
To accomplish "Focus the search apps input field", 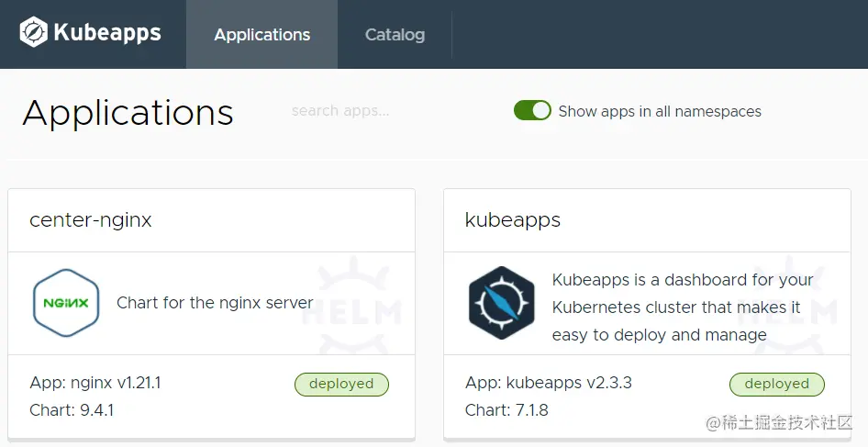I will coord(340,111).
